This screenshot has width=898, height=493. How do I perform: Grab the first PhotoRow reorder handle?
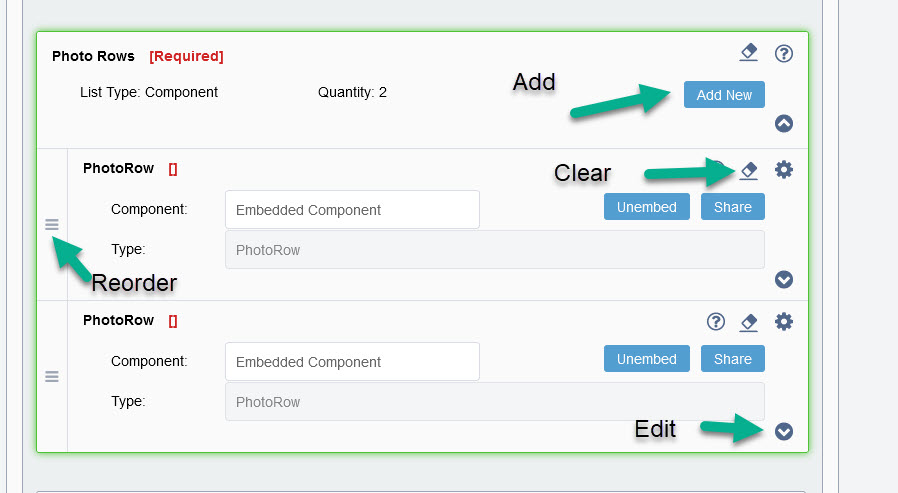click(52, 224)
